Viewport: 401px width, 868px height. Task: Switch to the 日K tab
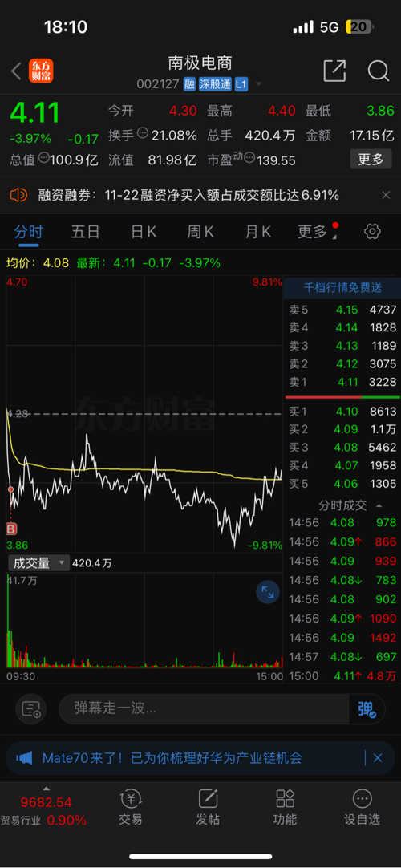(144, 232)
